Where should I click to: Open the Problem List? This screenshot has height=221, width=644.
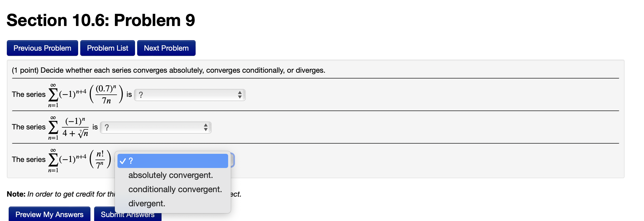tap(108, 48)
